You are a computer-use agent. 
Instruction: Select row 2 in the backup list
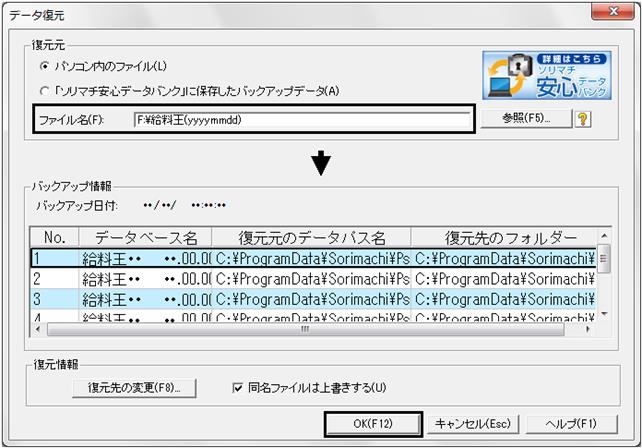point(313,279)
